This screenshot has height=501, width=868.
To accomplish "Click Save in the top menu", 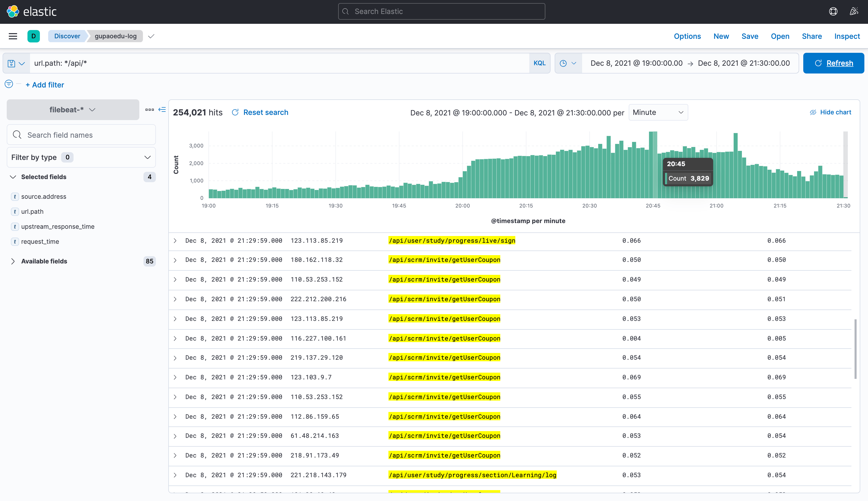I will click(x=750, y=36).
